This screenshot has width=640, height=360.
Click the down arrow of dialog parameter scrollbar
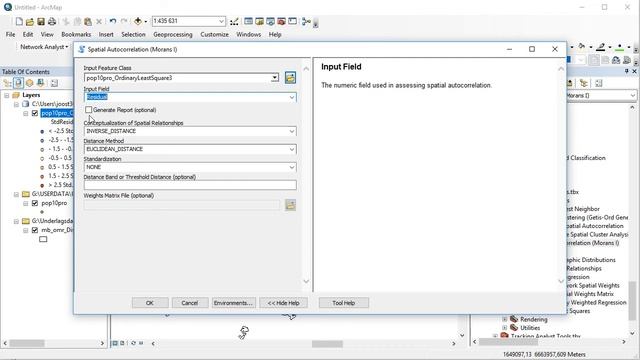(x=306, y=281)
